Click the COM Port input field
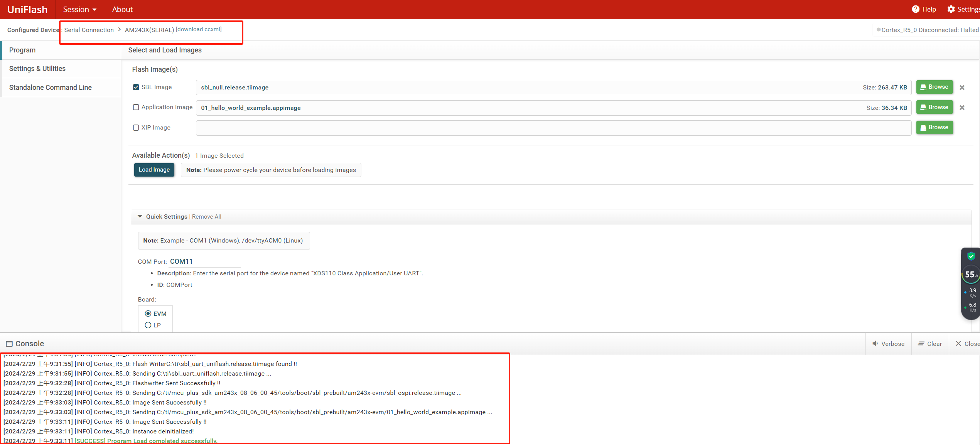Viewport: 980px width, 445px height. [204, 261]
